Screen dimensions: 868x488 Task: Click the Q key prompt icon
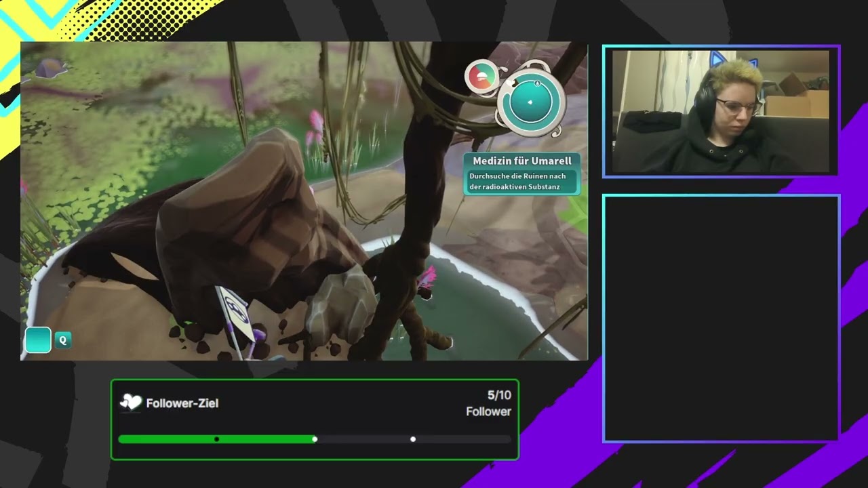[63, 340]
